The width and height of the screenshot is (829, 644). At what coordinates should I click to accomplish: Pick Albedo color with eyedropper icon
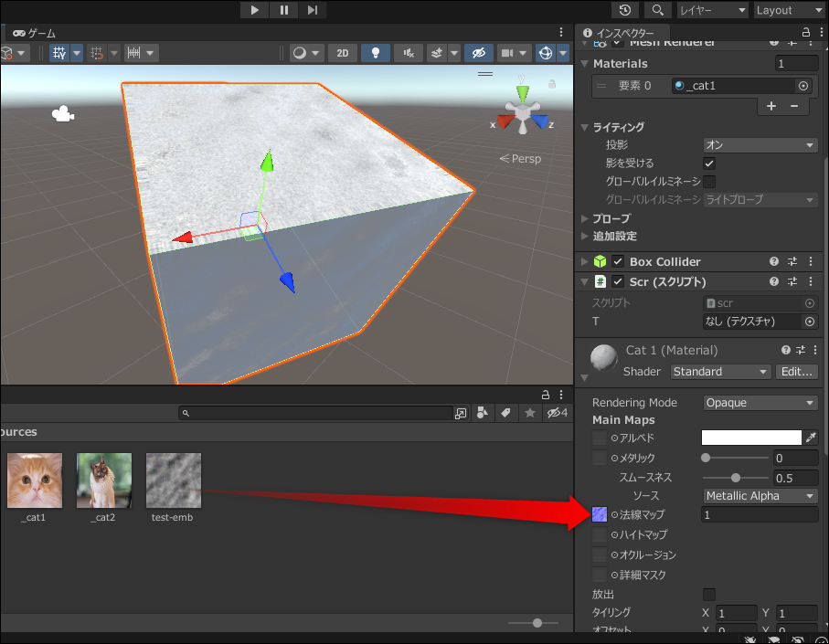tap(811, 438)
